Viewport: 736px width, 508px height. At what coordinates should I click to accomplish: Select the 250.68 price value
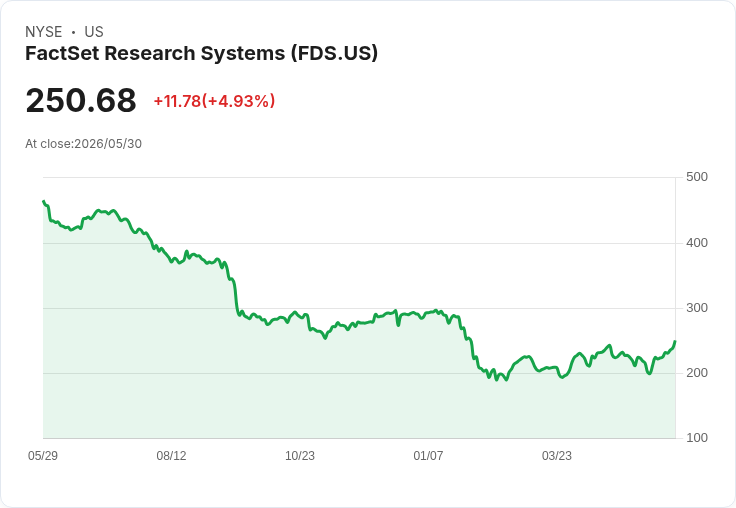point(81,100)
